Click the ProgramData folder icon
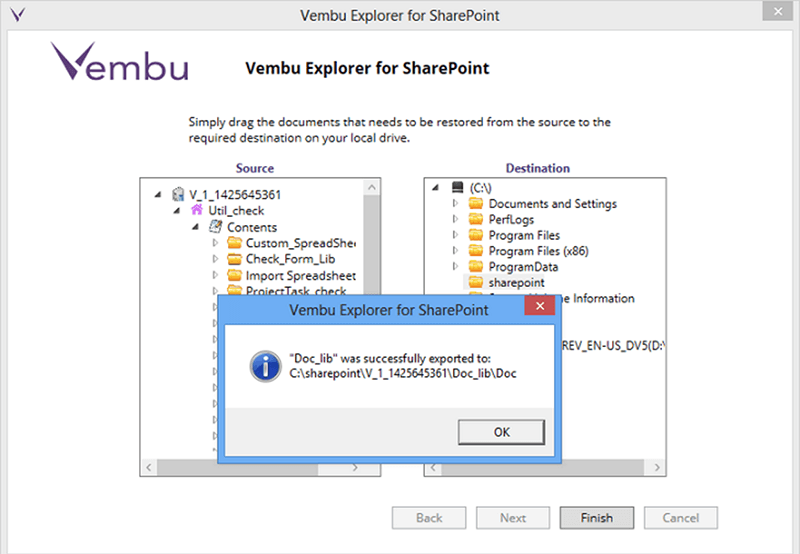The width and height of the screenshot is (800, 554). [x=476, y=267]
